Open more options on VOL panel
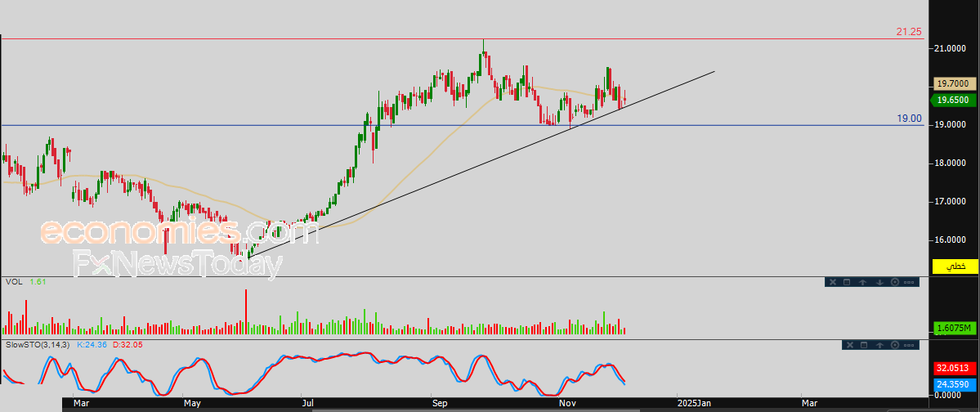This screenshot has height=412, width=980. tap(910, 282)
